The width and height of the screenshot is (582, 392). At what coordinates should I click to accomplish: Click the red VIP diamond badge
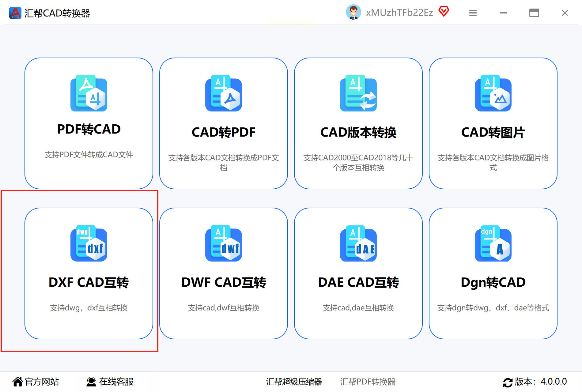pyautogui.click(x=444, y=12)
